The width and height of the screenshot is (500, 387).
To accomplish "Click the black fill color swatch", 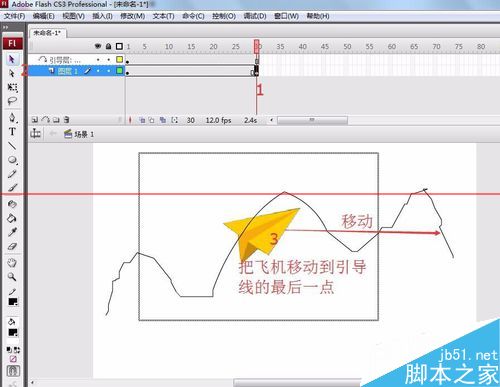I will [13, 332].
